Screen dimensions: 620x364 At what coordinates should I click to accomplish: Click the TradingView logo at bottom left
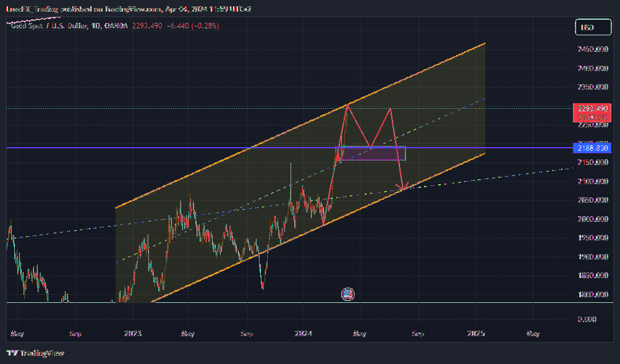coord(35,353)
